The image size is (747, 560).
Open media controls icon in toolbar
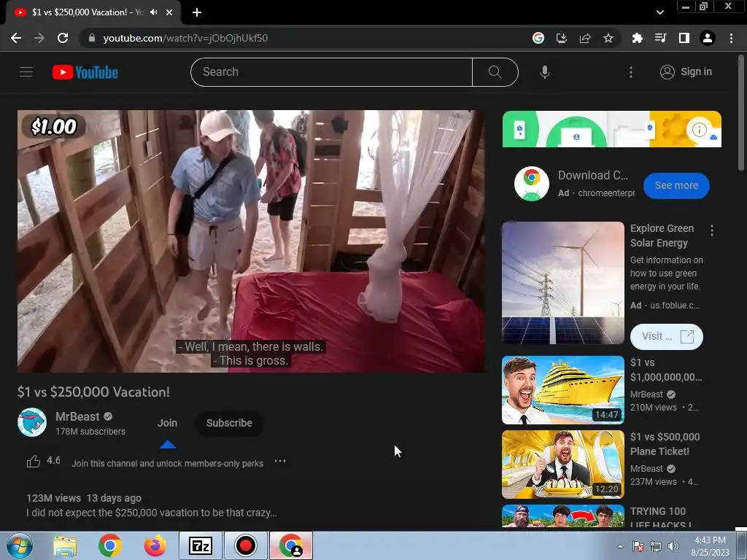[660, 38]
